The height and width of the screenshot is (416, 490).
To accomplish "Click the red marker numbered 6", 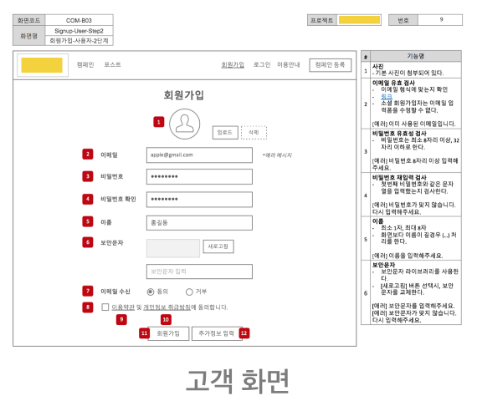I will (x=88, y=242).
